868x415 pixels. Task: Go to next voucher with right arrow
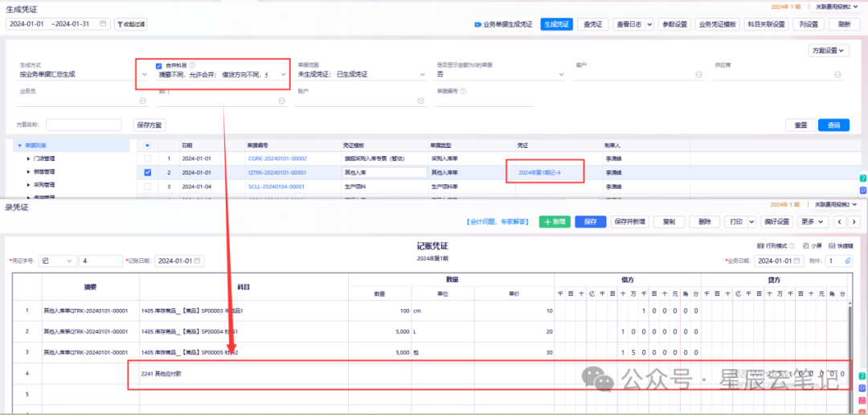855,222
